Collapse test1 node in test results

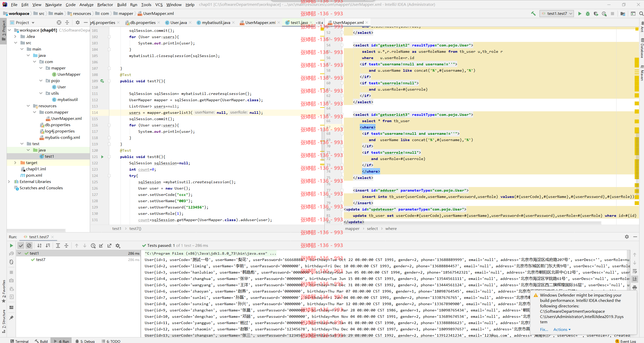[19, 253]
